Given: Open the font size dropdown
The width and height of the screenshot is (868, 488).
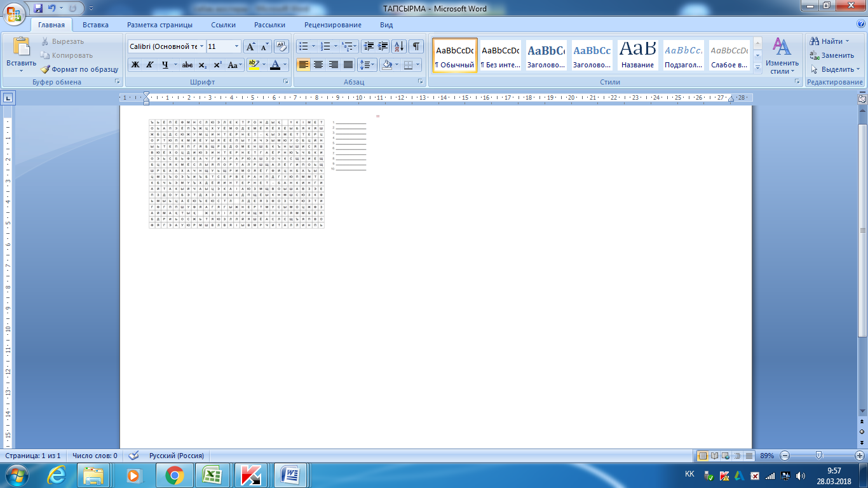Looking at the screenshot, I should pyautogui.click(x=237, y=46).
